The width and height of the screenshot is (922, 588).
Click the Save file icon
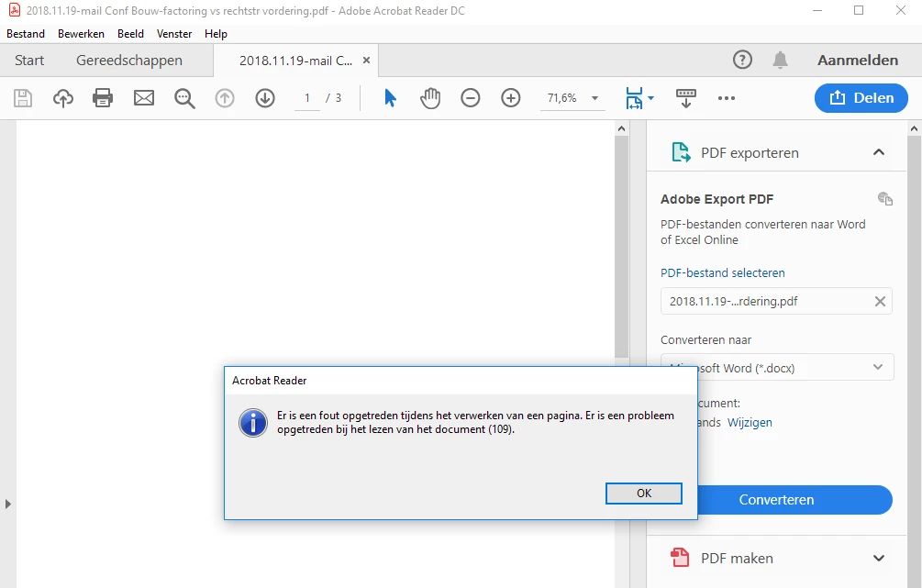23,98
